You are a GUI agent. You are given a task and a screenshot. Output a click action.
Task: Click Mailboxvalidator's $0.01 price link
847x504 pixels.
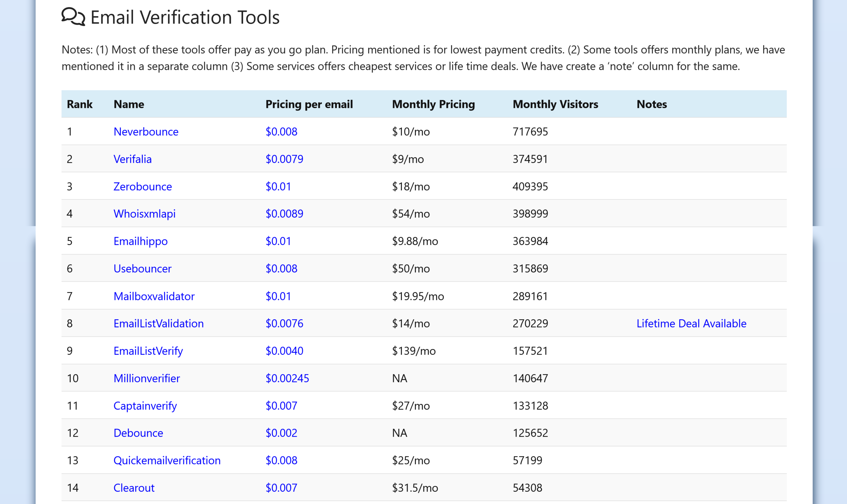[278, 296]
